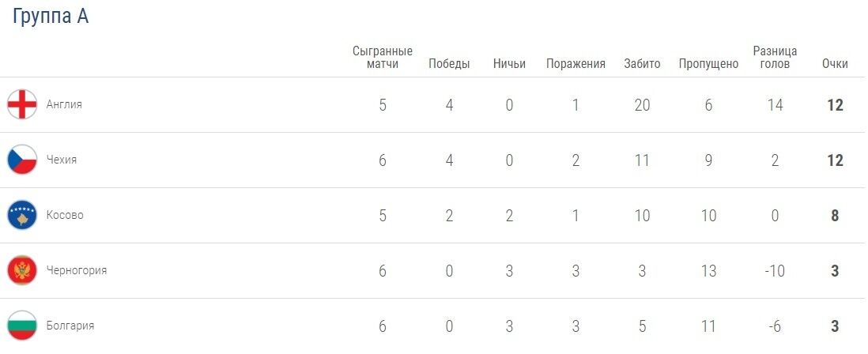Click the Пропущено column header

click(x=708, y=64)
